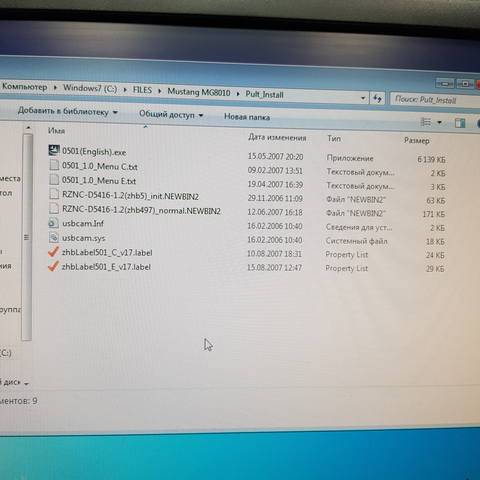Sort by the Тип column header
Screen dimensions: 480x480
tap(334, 139)
